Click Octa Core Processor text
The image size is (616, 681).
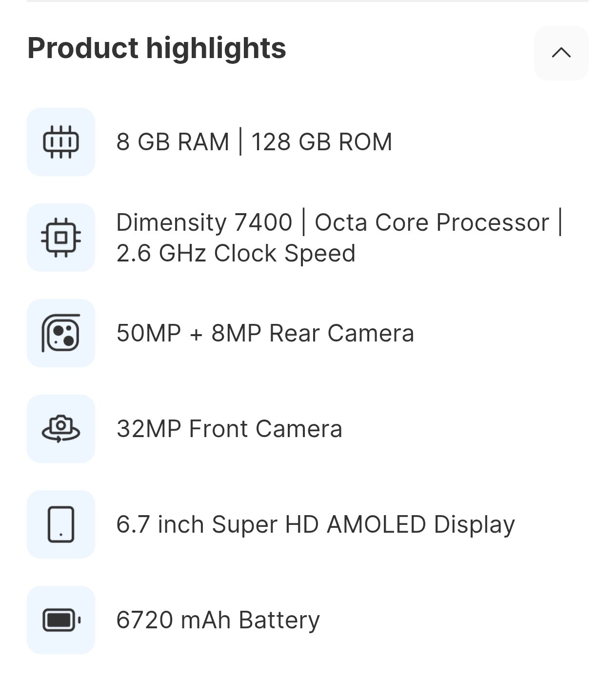point(432,222)
